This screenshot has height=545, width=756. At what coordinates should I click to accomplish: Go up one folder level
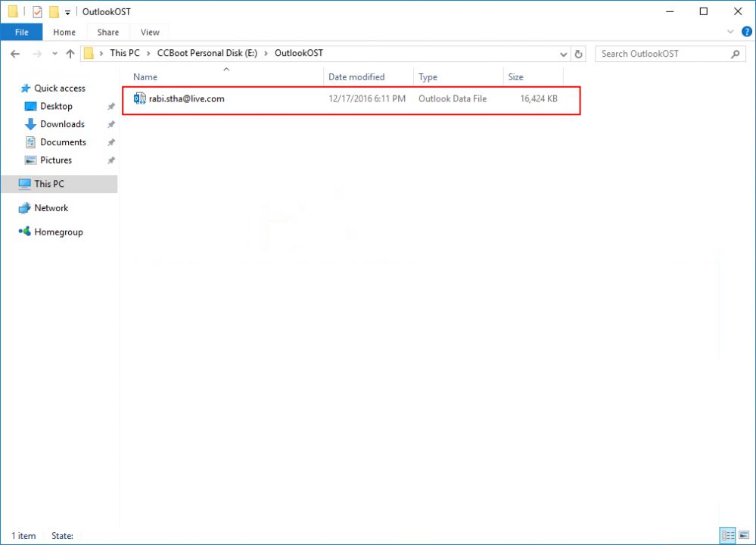click(x=70, y=54)
